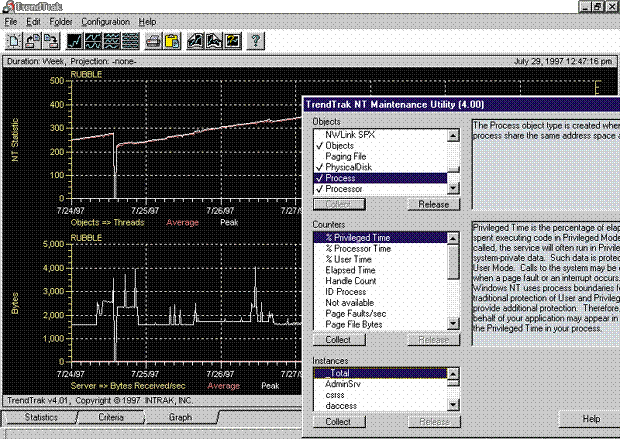The image size is (620, 439).
Task: Select Handle Count counter
Action: (x=380, y=281)
